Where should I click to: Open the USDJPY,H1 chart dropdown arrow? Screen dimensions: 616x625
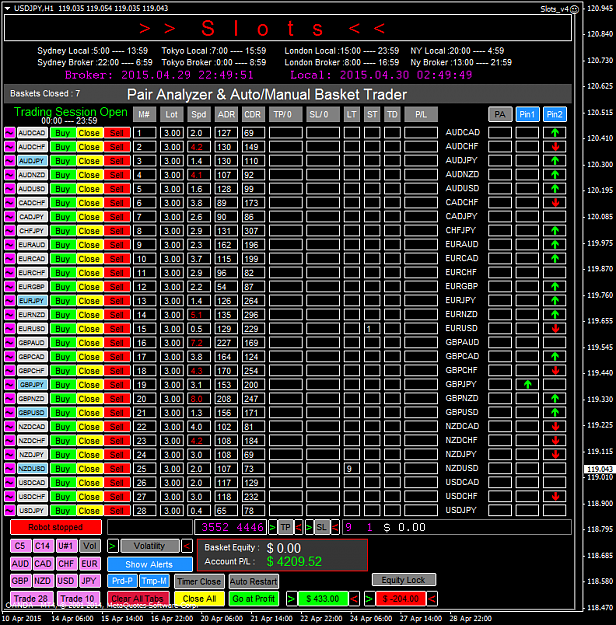8,8
